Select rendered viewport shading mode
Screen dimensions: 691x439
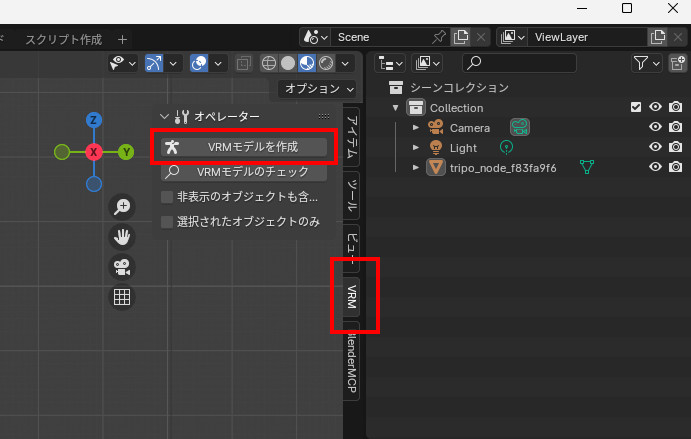pos(326,63)
